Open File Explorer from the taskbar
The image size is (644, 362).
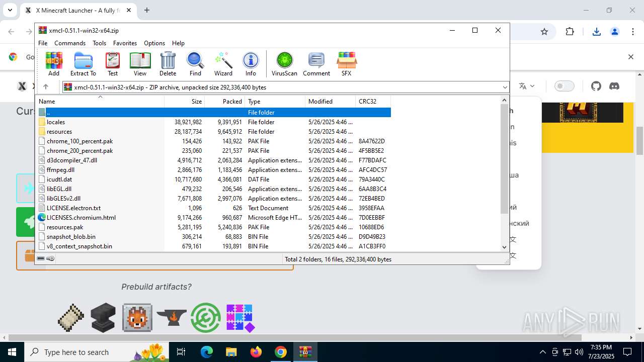pos(231,352)
